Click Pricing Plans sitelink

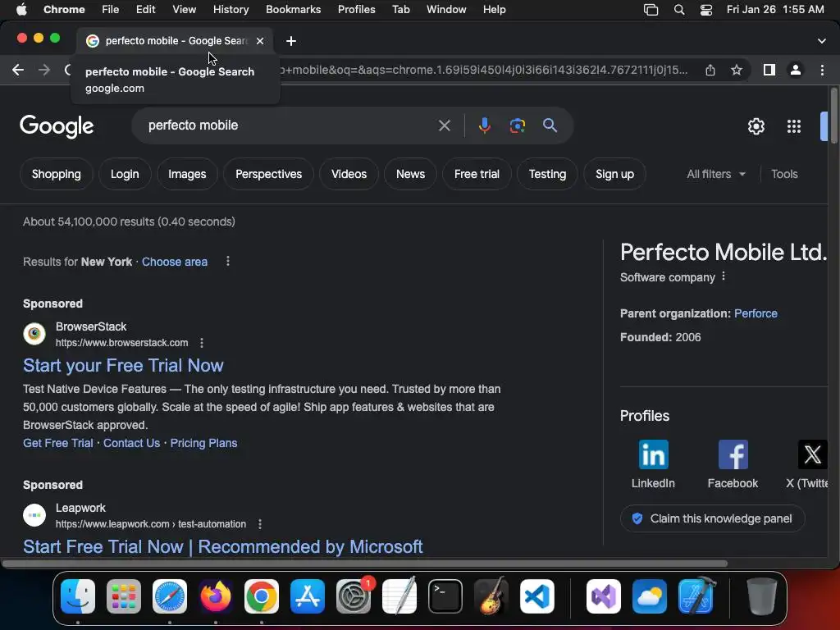pos(203,443)
